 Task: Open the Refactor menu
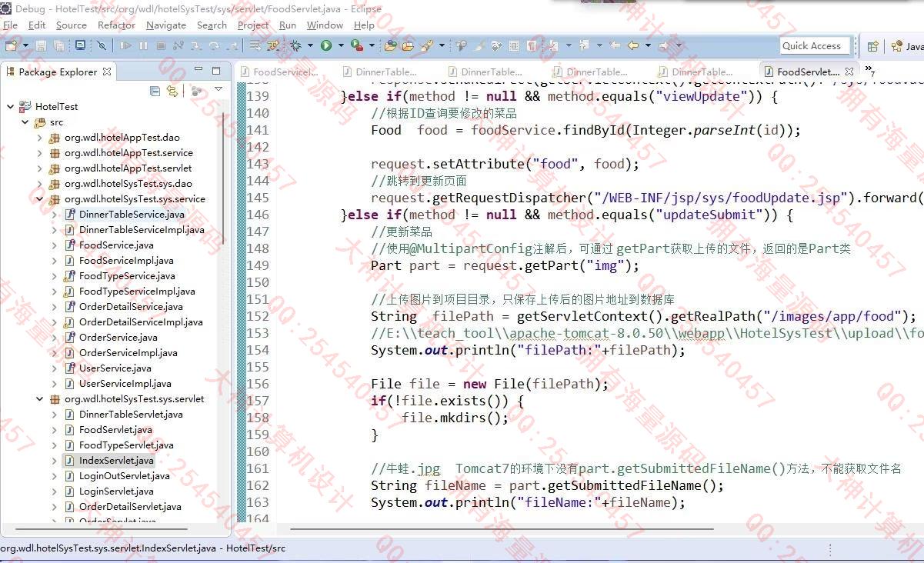(x=116, y=25)
